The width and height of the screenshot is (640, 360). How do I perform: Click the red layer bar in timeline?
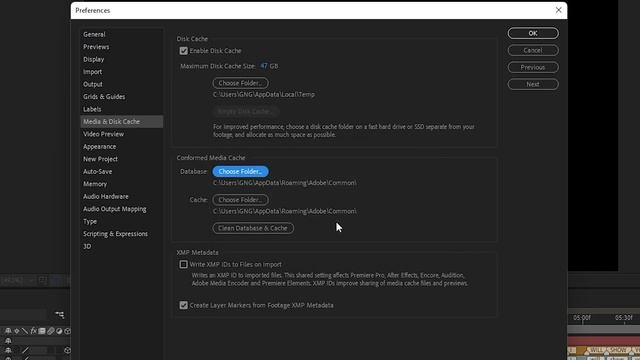604,341
